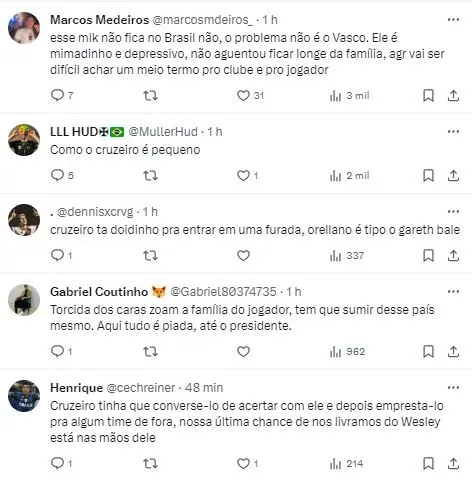Open the @dennisxcrvg profile handle
472x480 pixels.
coord(95,212)
